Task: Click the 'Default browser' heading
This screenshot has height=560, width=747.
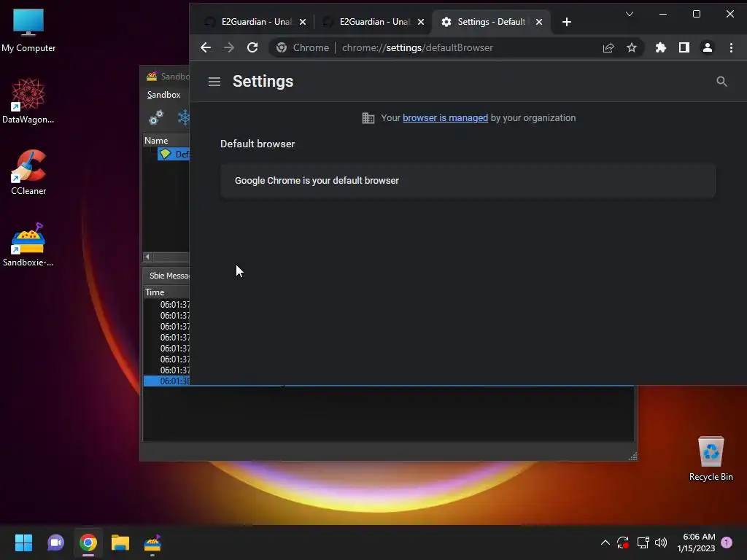Action: pos(258,144)
